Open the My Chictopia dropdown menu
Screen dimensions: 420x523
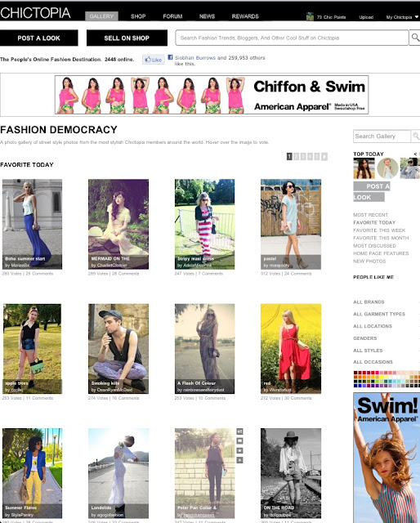[401, 17]
